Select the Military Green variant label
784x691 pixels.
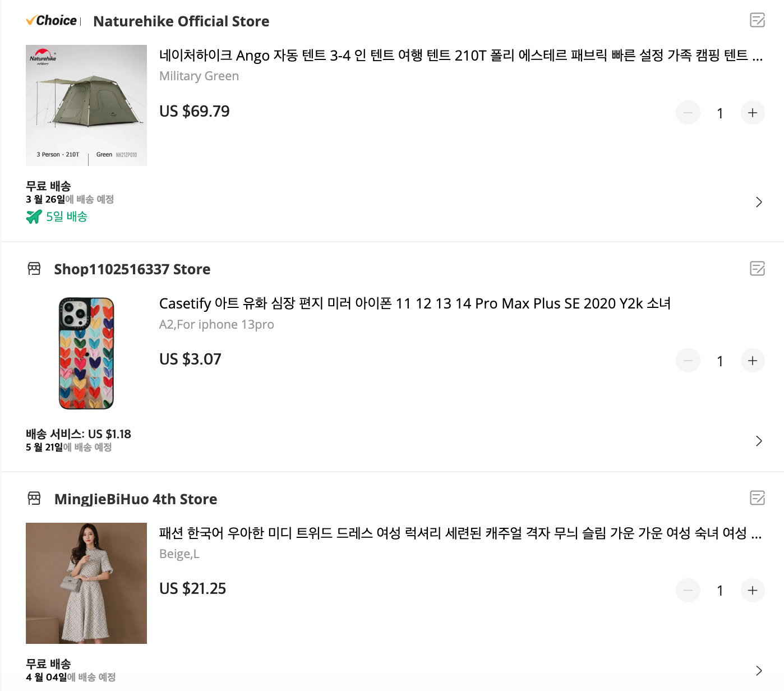point(199,76)
